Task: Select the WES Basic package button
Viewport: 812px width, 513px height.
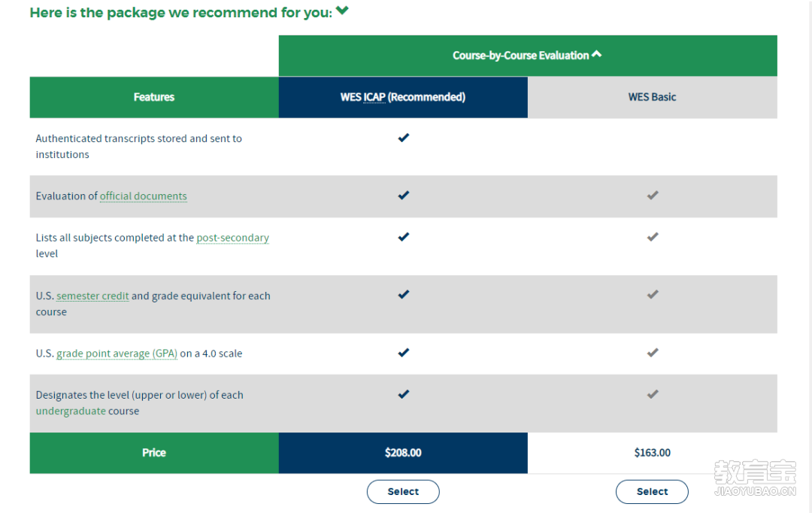Action: 652,491
